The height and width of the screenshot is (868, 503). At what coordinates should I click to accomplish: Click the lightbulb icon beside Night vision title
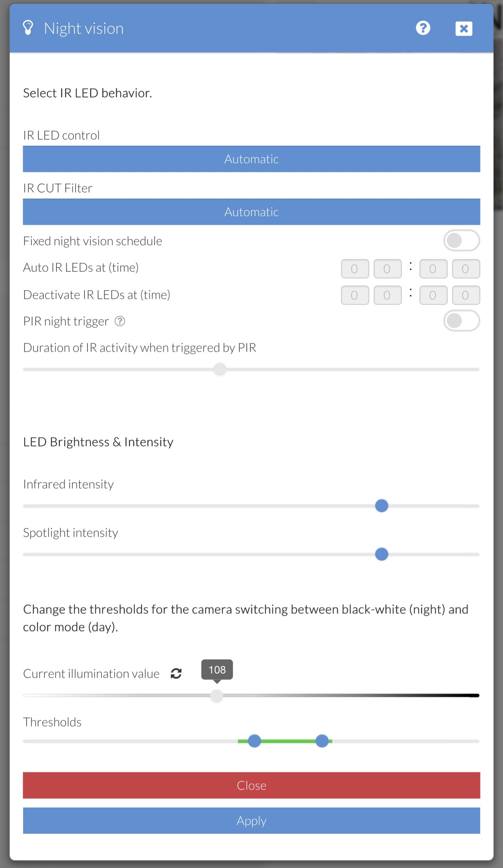click(28, 28)
